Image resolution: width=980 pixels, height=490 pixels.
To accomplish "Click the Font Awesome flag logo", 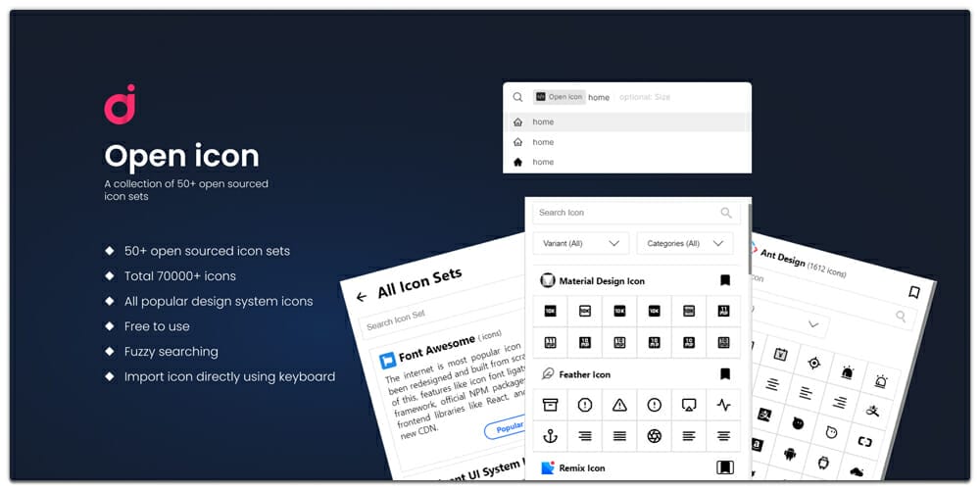I will 387,361.
